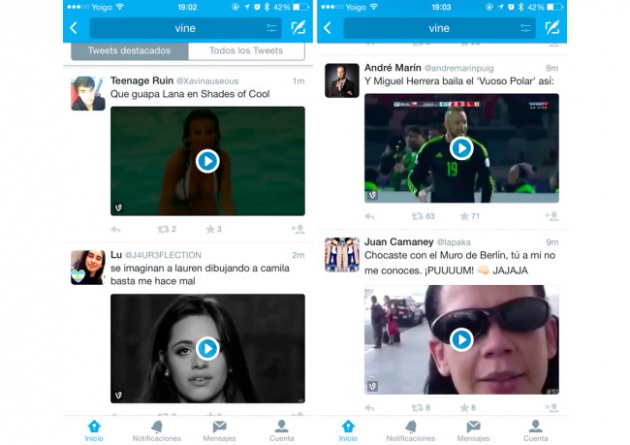630x445 pixels.
Task: Switch to the Todos los Tweets tab
Action: coord(246,51)
